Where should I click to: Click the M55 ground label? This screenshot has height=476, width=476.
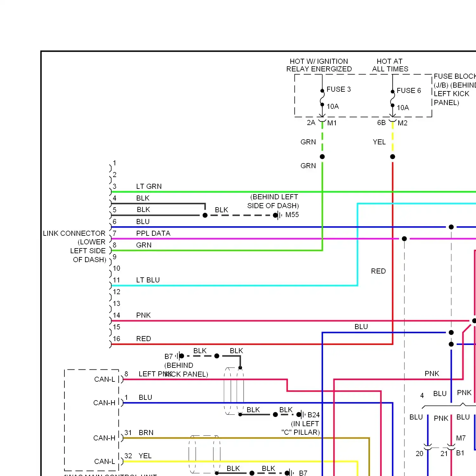(292, 215)
